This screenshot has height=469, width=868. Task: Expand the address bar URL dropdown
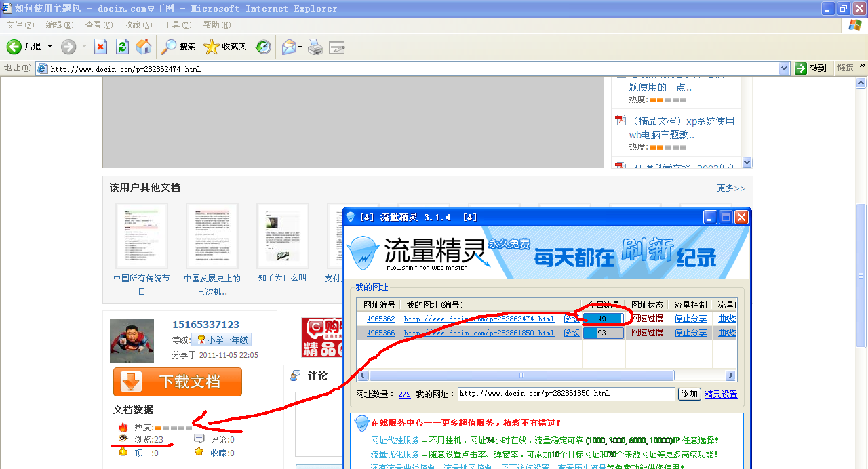coord(785,68)
